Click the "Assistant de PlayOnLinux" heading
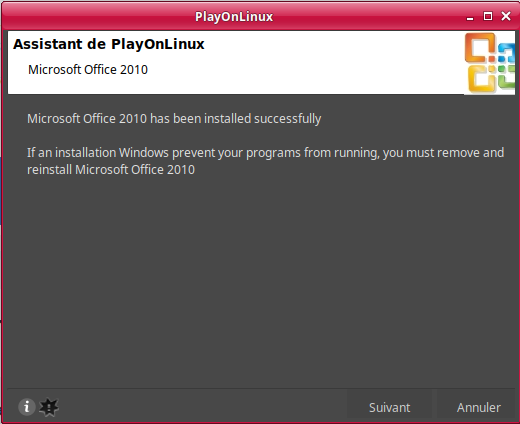Screen dimensions: 520x424 pos(109,44)
